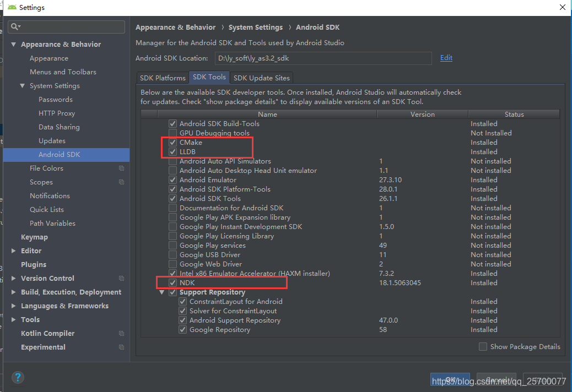The image size is (572, 392).
Task: Open Quick Lists settings
Action: pyautogui.click(x=47, y=209)
